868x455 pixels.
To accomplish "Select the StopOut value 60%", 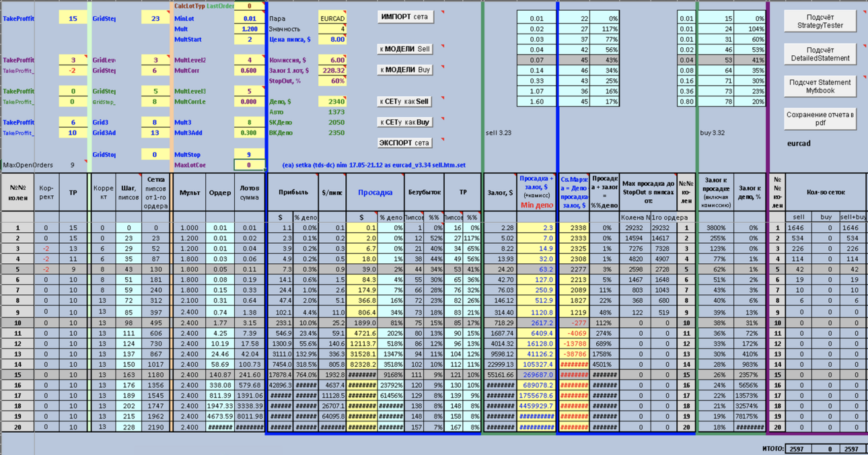I will click(x=332, y=81).
